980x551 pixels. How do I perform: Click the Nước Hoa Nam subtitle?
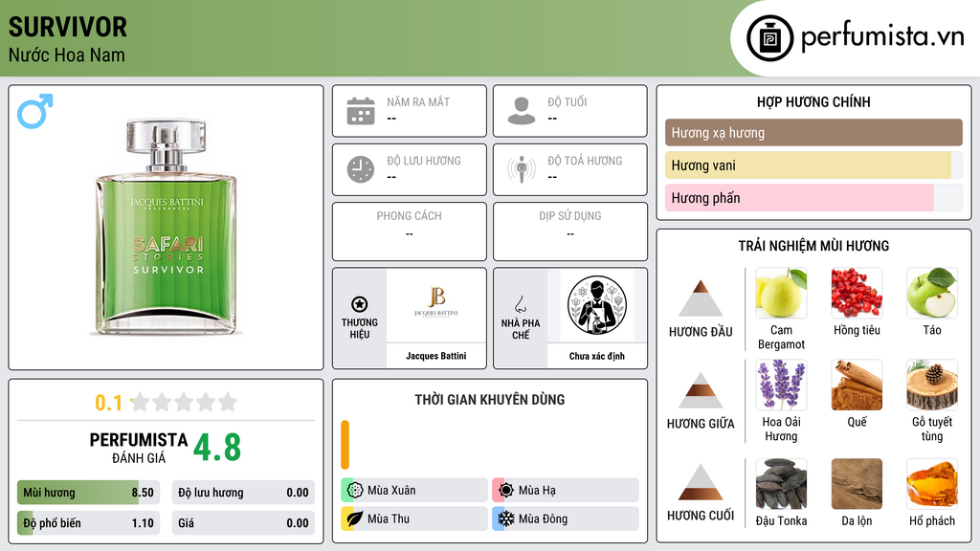pos(67,55)
